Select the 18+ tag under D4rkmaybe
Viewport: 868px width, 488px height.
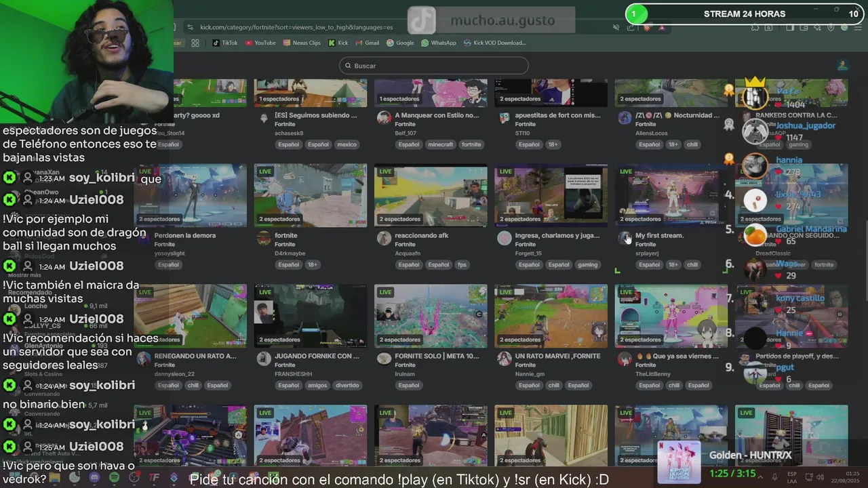tap(314, 265)
